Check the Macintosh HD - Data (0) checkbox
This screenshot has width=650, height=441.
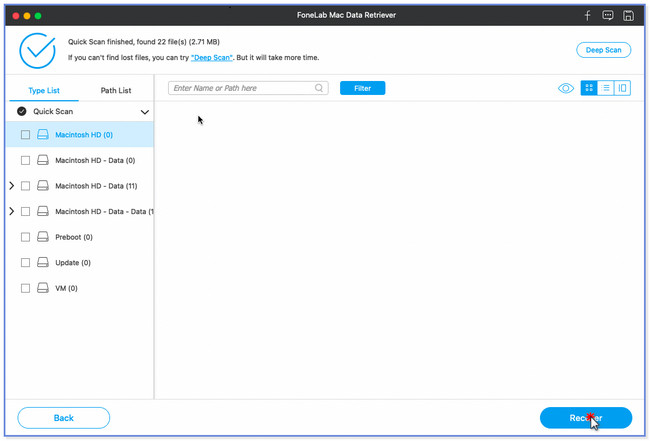click(25, 160)
